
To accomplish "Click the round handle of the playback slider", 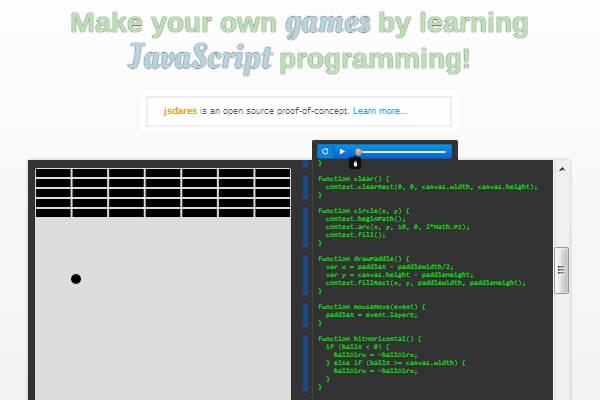I will click(358, 152).
